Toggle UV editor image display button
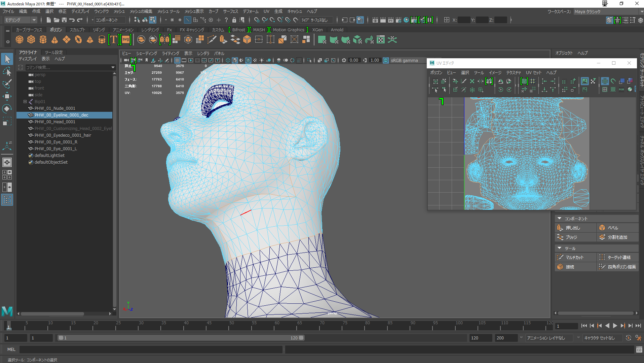Image resolution: width=644 pixels, height=363 pixels. pyautogui.click(x=584, y=81)
